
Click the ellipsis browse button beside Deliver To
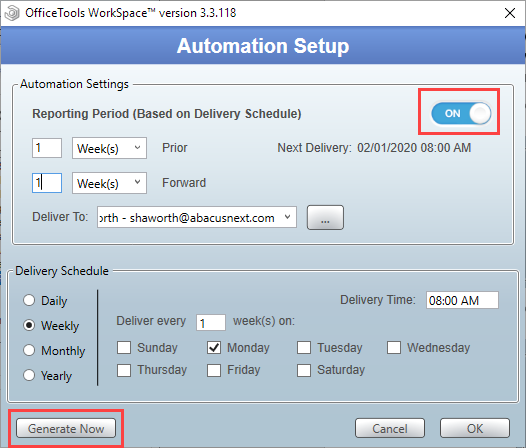[325, 218]
